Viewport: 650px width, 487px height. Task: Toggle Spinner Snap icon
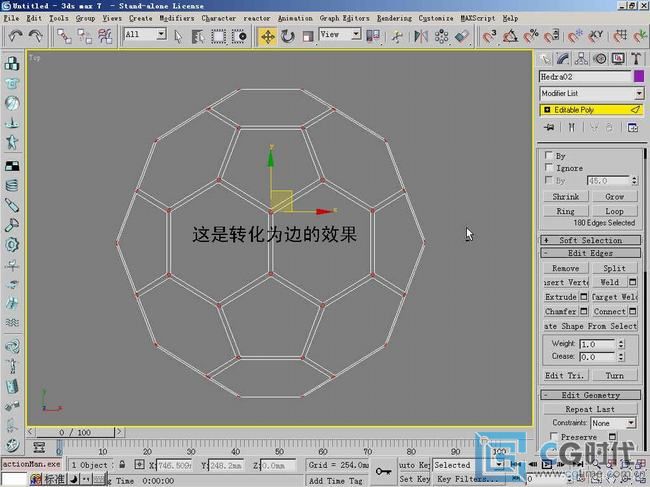click(551, 36)
